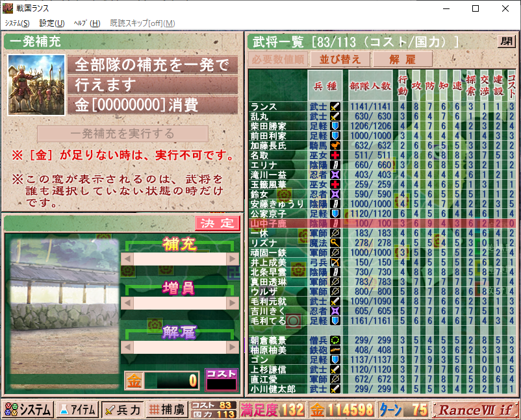Viewport: 521px width, 420px height.
Task: Increase 増員 slider with right arrow
Action: click(x=233, y=303)
